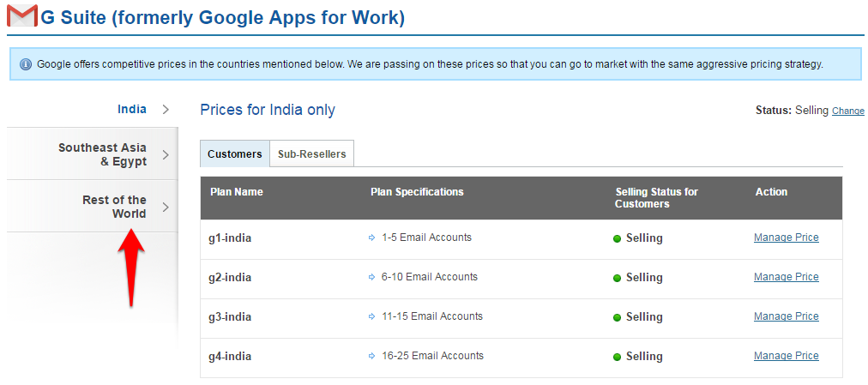This screenshot has height=385, width=868.
Task: Select Rest of the World region
Action: [x=114, y=207]
